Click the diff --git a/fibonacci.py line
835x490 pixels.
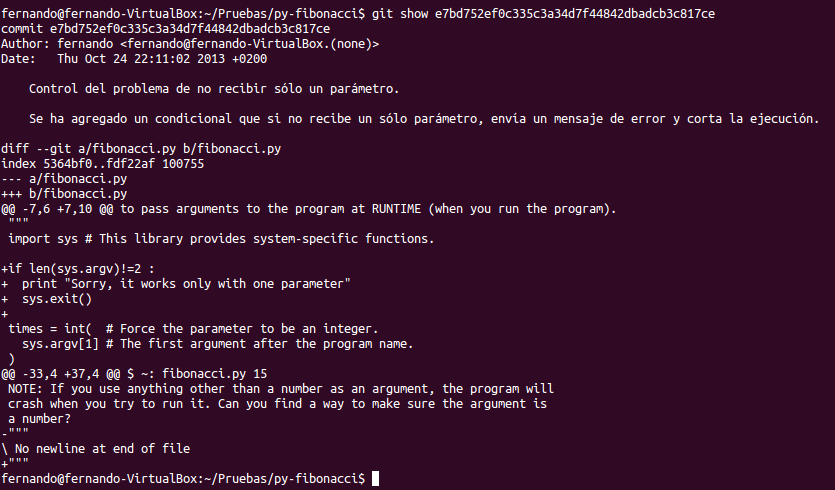[x=141, y=149]
